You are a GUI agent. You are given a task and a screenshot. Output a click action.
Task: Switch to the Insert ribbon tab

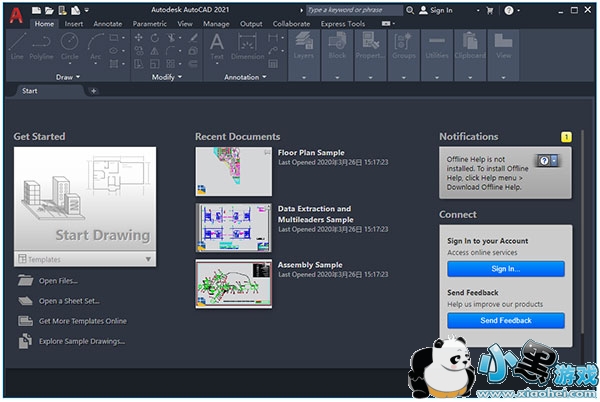(74, 22)
